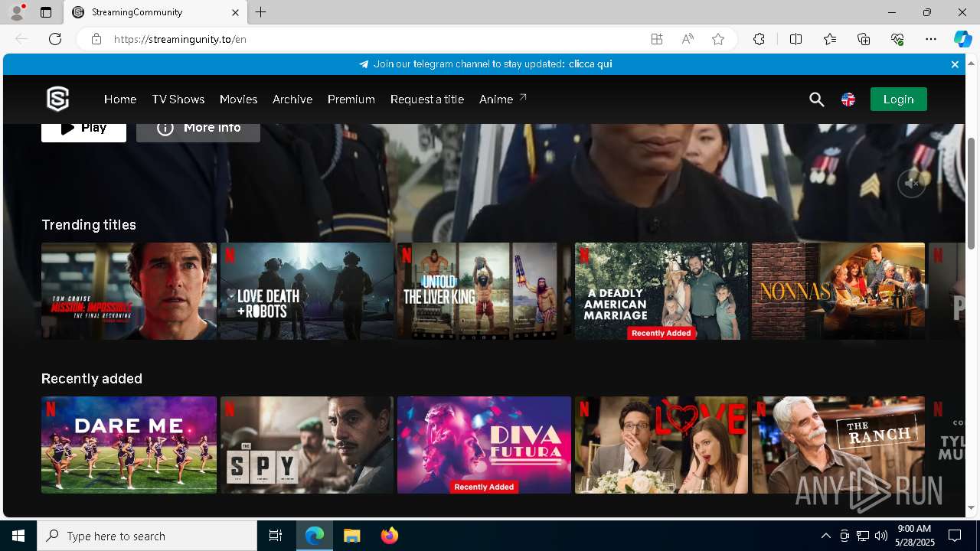
Task: Click the 'Recently added' heading
Action: pos(92,378)
